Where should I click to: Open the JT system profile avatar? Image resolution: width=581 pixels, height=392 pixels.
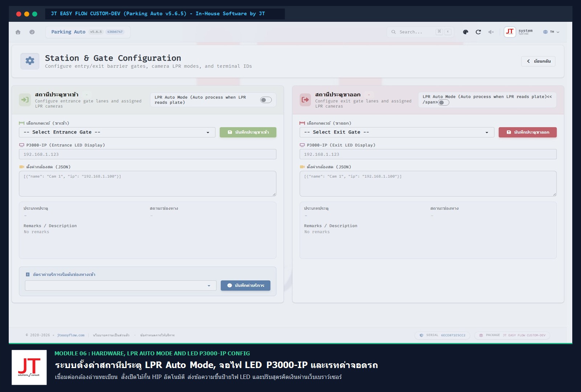510,32
